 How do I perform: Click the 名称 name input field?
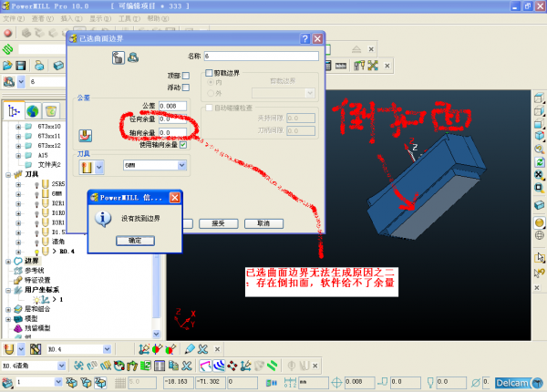coord(262,57)
